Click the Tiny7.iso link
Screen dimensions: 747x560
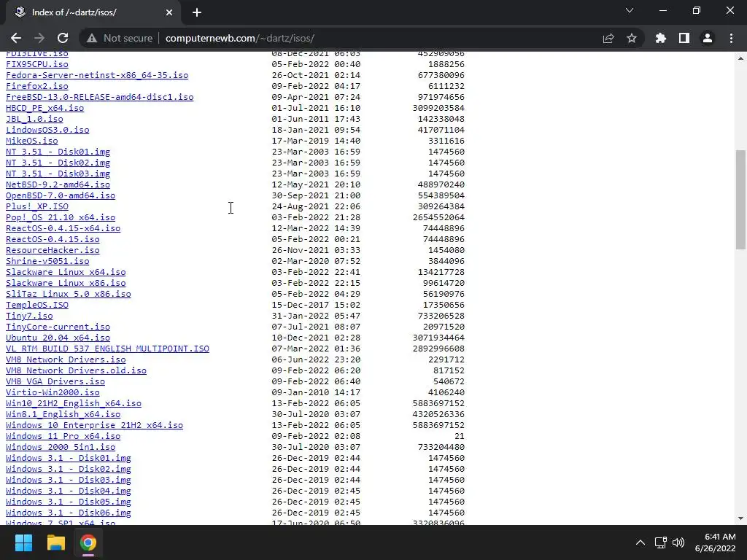coord(29,316)
